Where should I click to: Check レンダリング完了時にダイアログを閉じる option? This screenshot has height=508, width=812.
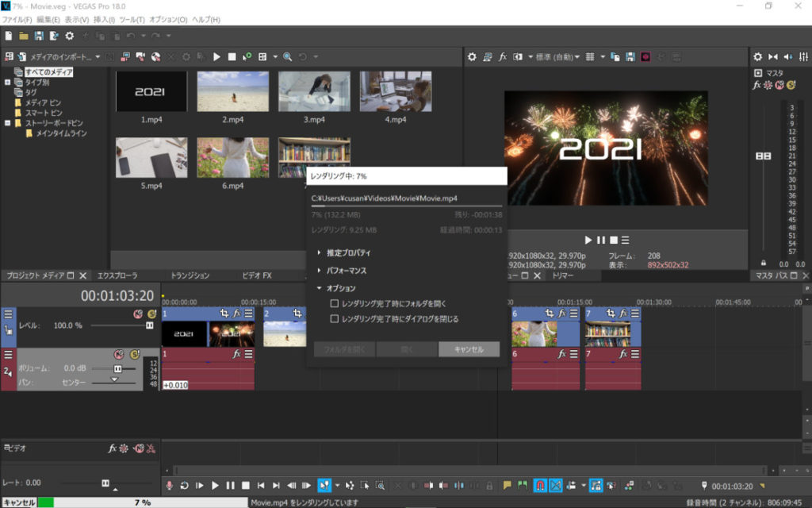coord(335,318)
